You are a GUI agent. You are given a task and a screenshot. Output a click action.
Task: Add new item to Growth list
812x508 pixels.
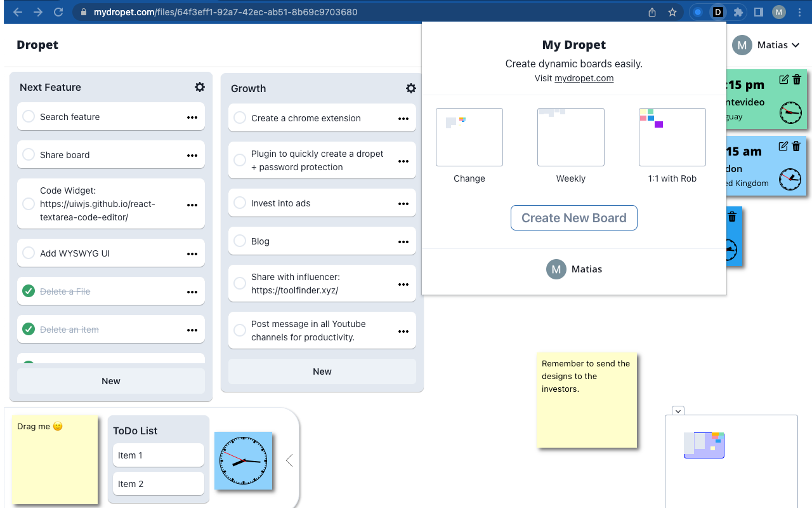(x=322, y=371)
